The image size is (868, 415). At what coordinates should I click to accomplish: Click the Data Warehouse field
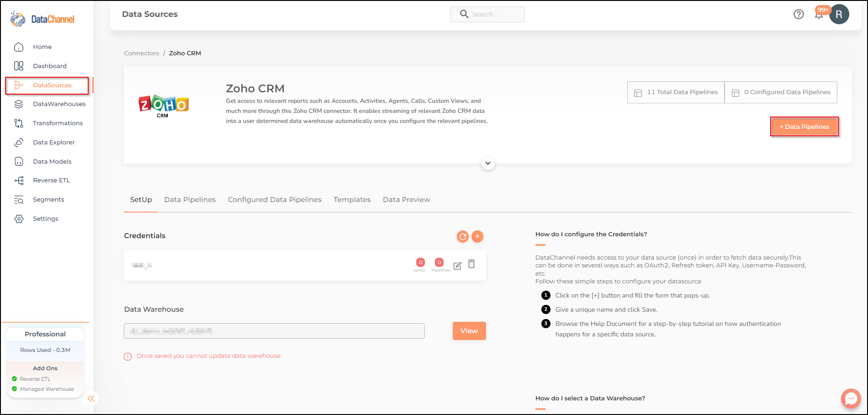(274, 331)
